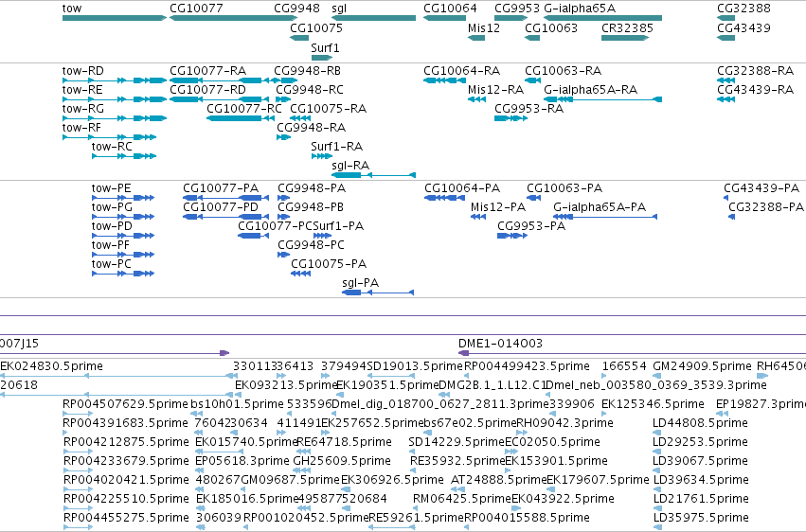The image size is (806, 532).
Task: Click the CG10077 gene feature
Action: tap(234, 18)
